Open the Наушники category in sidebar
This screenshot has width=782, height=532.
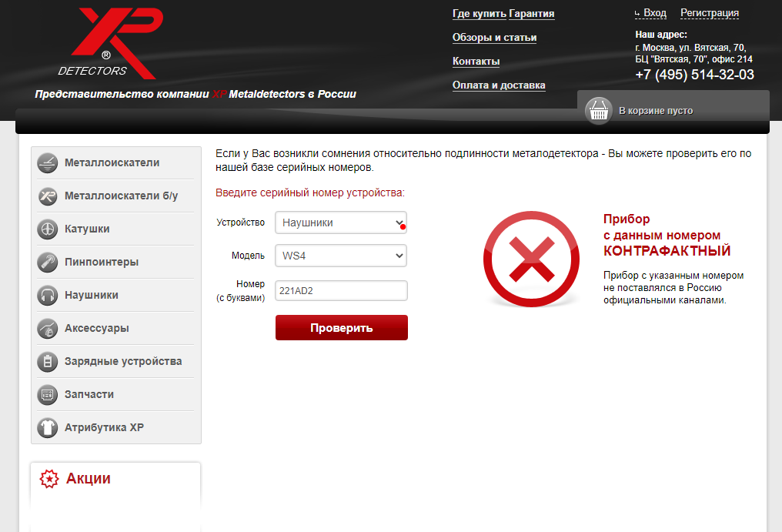pos(92,295)
